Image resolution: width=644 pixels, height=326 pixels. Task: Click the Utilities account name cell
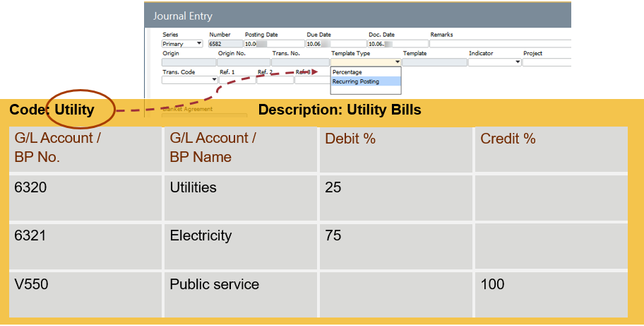tap(241, 198)
